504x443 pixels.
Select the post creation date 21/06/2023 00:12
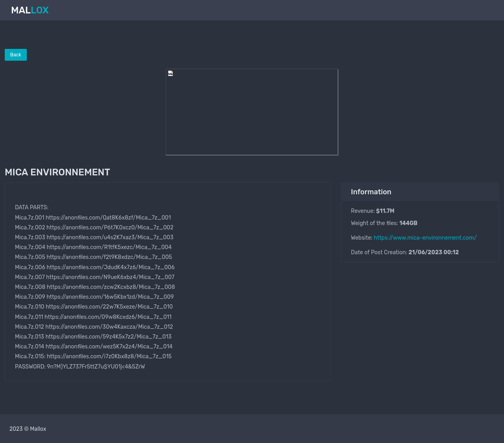tap(434, 252)
